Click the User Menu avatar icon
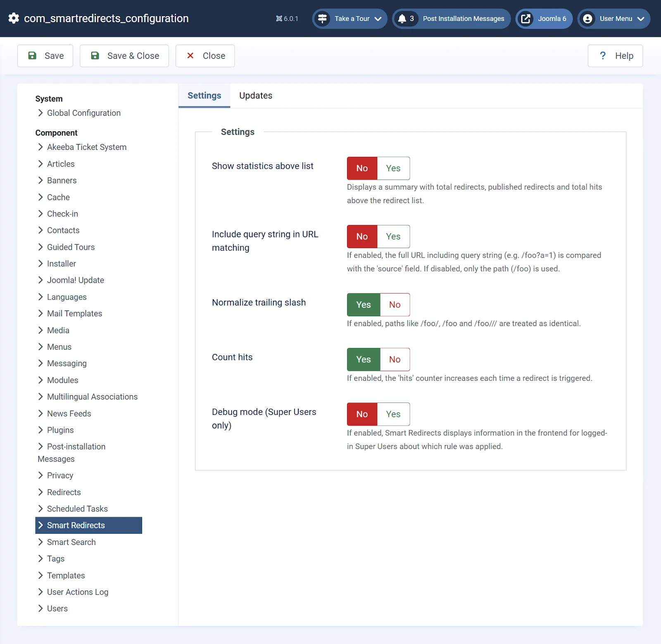The width and height of the screenshot is (661, 644). 587,19
